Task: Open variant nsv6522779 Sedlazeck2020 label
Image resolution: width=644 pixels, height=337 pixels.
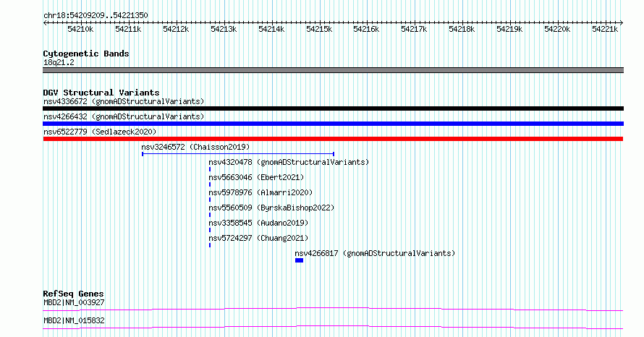Action: (100, 132)
